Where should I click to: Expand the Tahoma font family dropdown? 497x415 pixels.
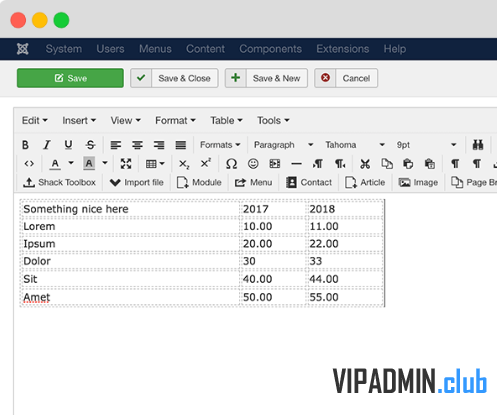355,145
